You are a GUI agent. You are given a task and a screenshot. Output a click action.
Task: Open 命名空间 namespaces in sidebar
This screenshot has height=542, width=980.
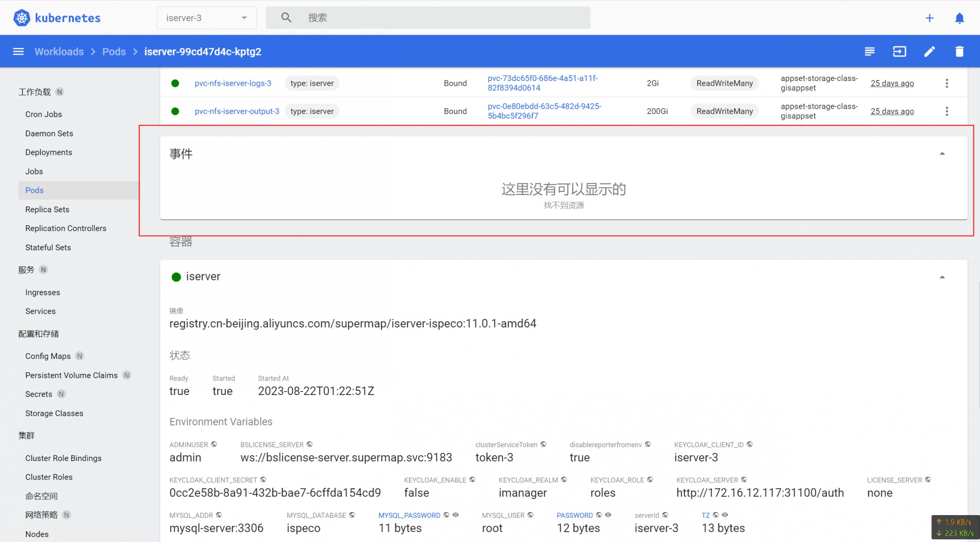pyautogui.click(x=41, y=496)
